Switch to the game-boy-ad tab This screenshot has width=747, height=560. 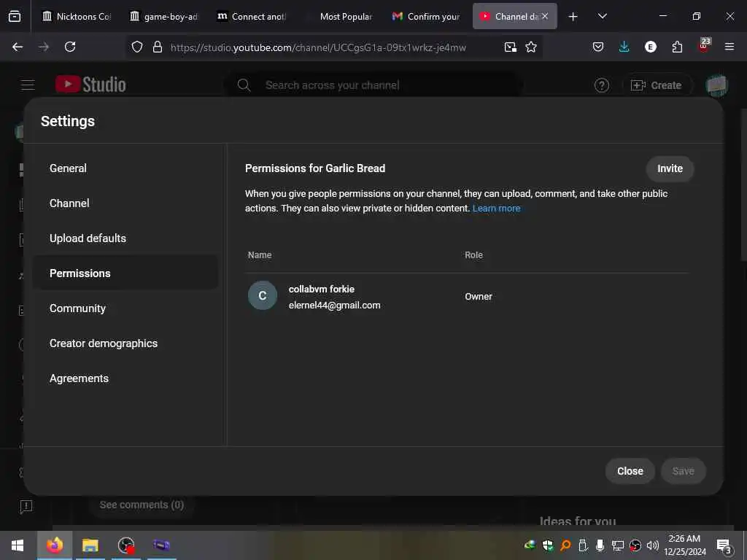pos(163,16)
